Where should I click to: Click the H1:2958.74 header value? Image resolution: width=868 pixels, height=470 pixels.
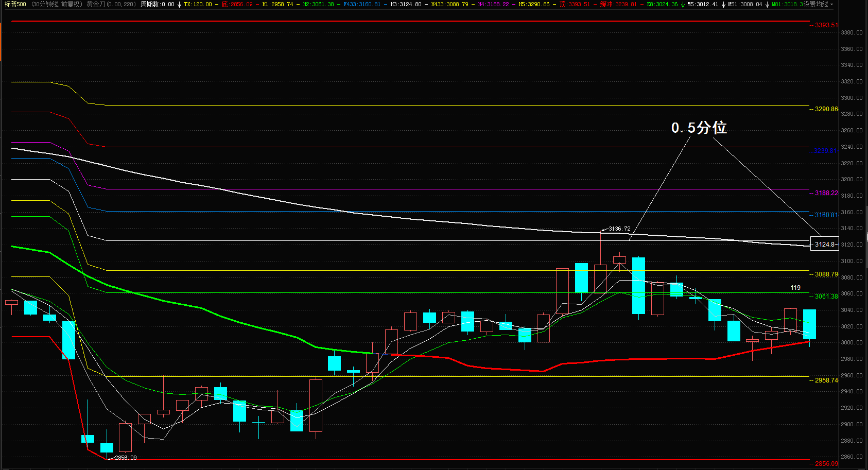coord(277,4)
